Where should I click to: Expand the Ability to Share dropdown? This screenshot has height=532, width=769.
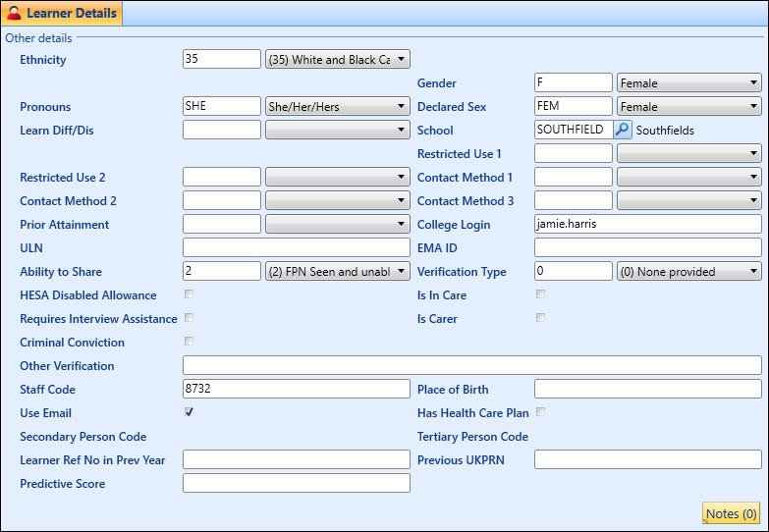click(x=401, y=272)
